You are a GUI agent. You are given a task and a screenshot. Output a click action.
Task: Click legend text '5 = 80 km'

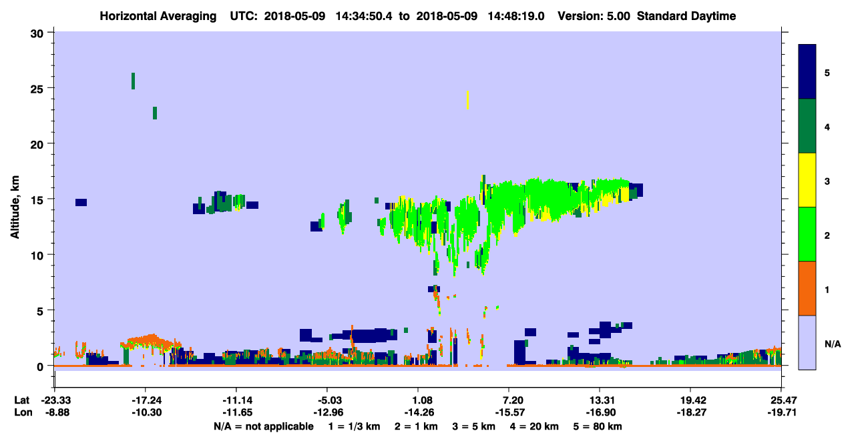coord(599,426)
